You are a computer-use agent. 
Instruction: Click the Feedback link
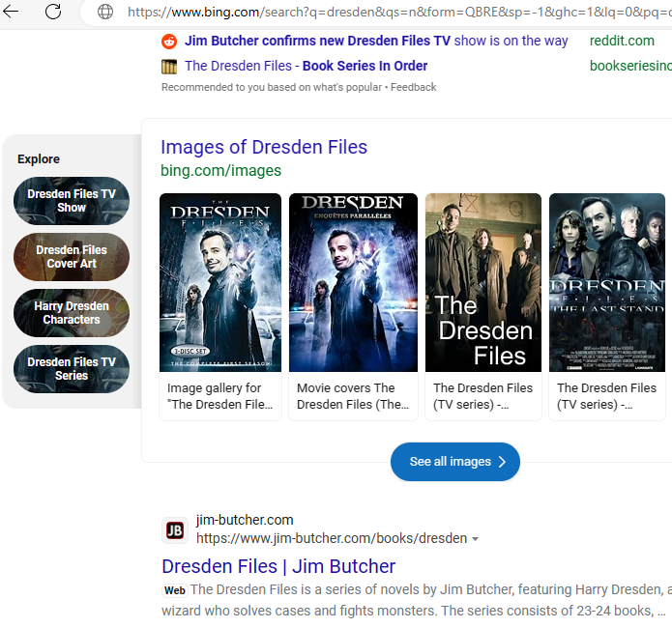pos(413,87)
